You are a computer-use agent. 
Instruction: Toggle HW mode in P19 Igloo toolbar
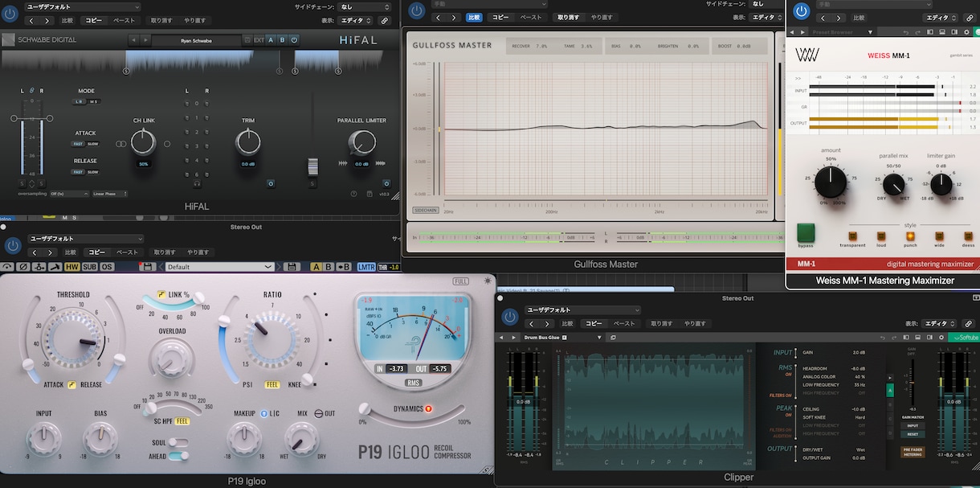[x=71, y=267]
